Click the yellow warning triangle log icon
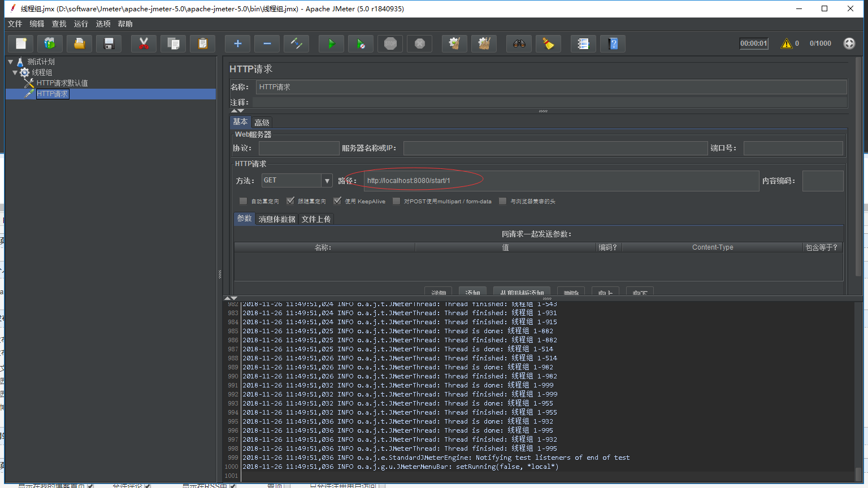 click(x=786, y=43)
